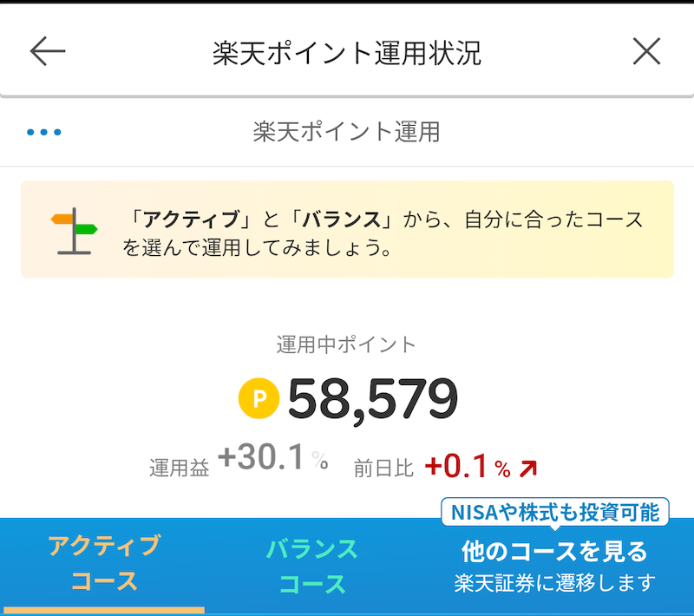This screenshot has height=616, width=694.
Task: Tap the back arrow icon
Action: pos(48,52)
